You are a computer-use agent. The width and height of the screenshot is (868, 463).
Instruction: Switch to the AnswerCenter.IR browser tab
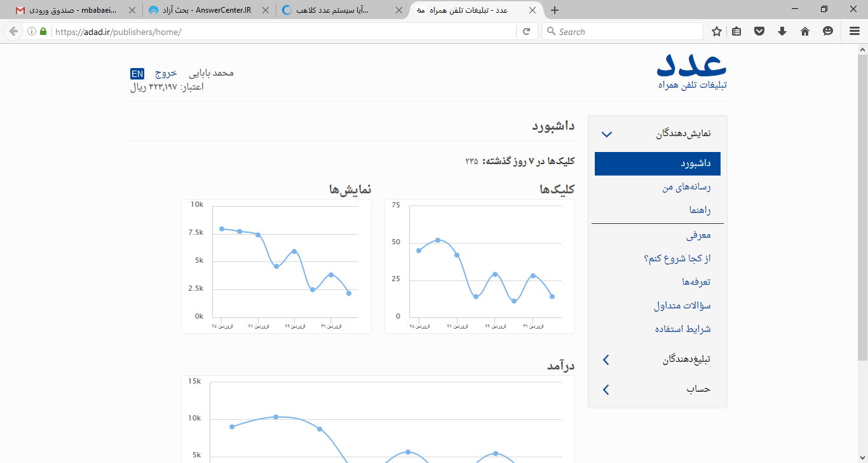pyautogui.click(x=208, y=10)
